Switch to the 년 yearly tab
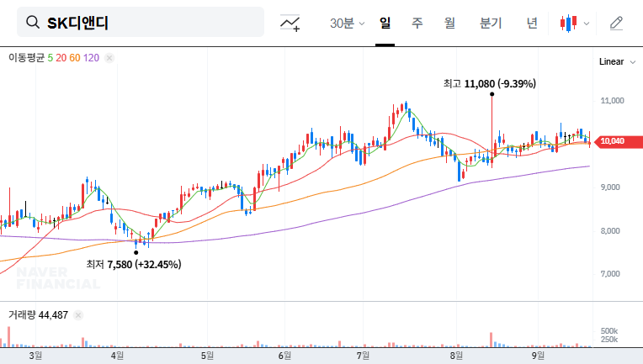Viewport: 643px width, 364px height. 532,23
